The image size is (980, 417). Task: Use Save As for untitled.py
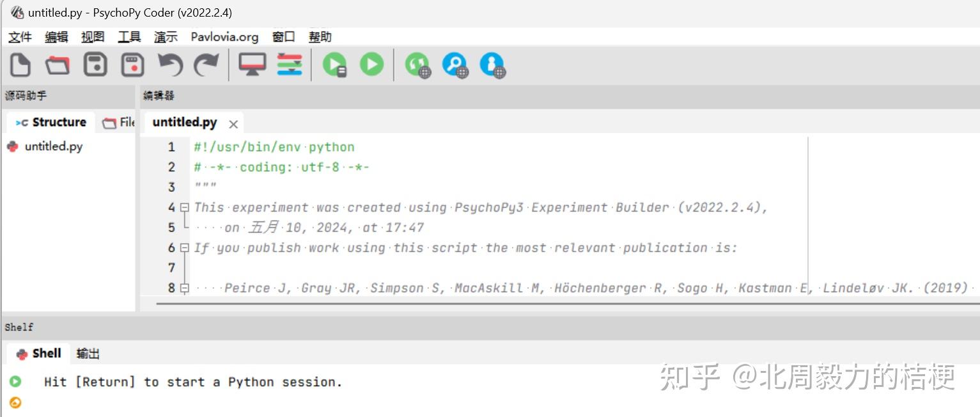132,64
